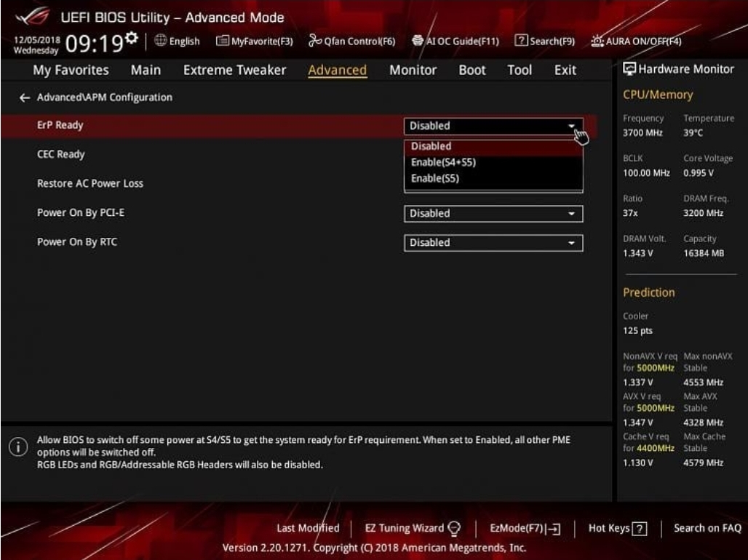Open ErP Ready dropdown
748x560 pixels.
[493, 126]
